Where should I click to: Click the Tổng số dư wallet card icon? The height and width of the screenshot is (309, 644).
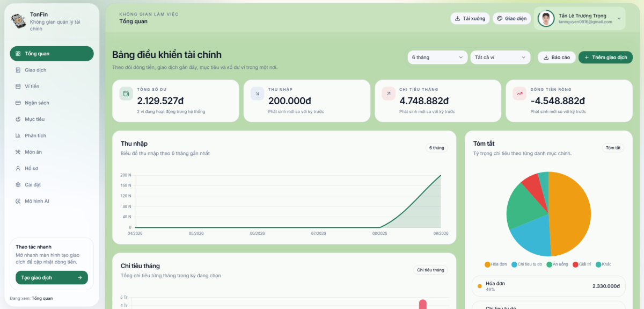(126, 94)
